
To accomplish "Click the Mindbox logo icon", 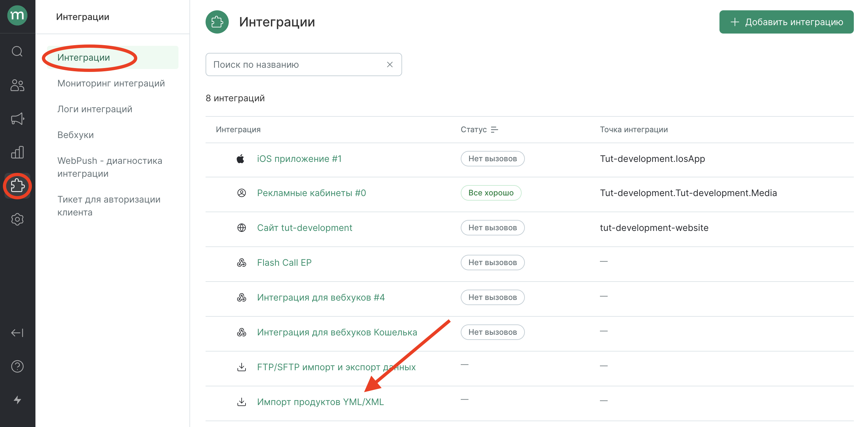I will click(17, 15).
